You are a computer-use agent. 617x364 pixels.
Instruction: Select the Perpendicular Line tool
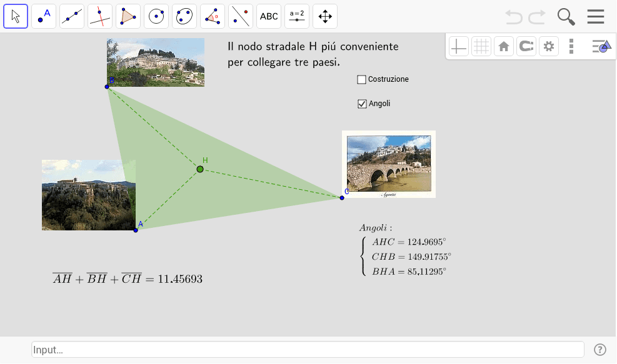100,16
